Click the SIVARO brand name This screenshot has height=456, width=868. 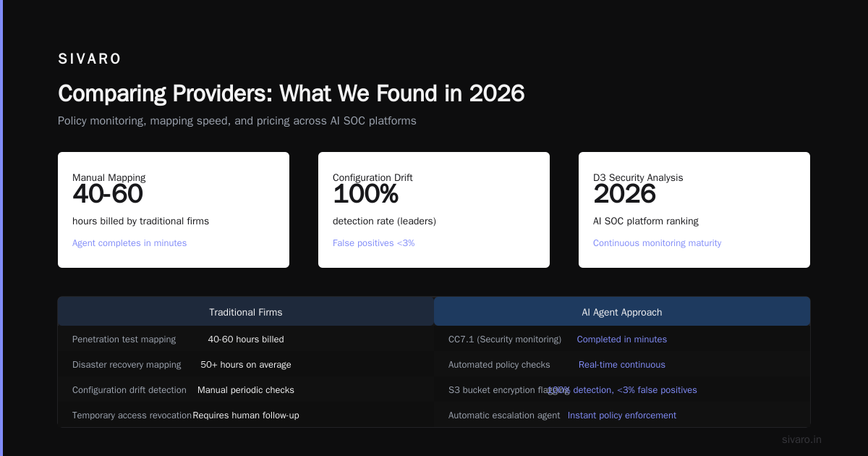tap(90, 59)
